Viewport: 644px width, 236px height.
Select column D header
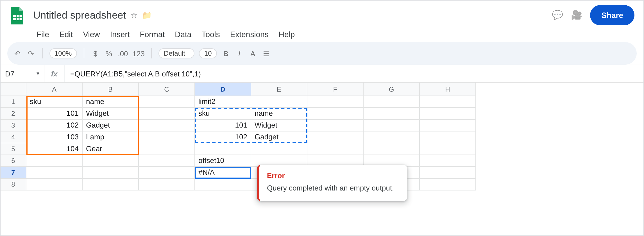(x=223, y=89)
